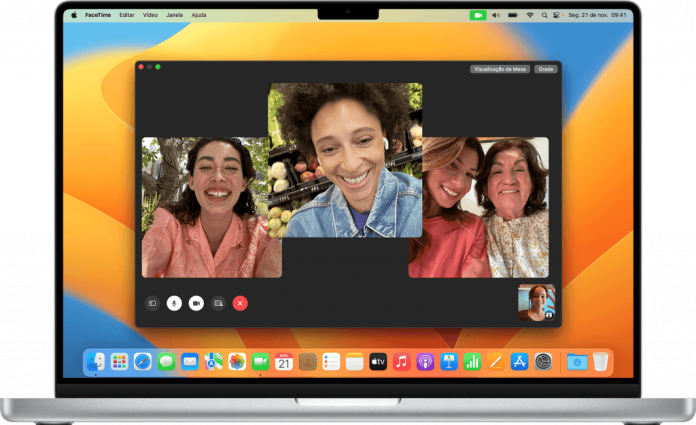
Task: Open App Store from the Dock
Action: click(519, 362)
